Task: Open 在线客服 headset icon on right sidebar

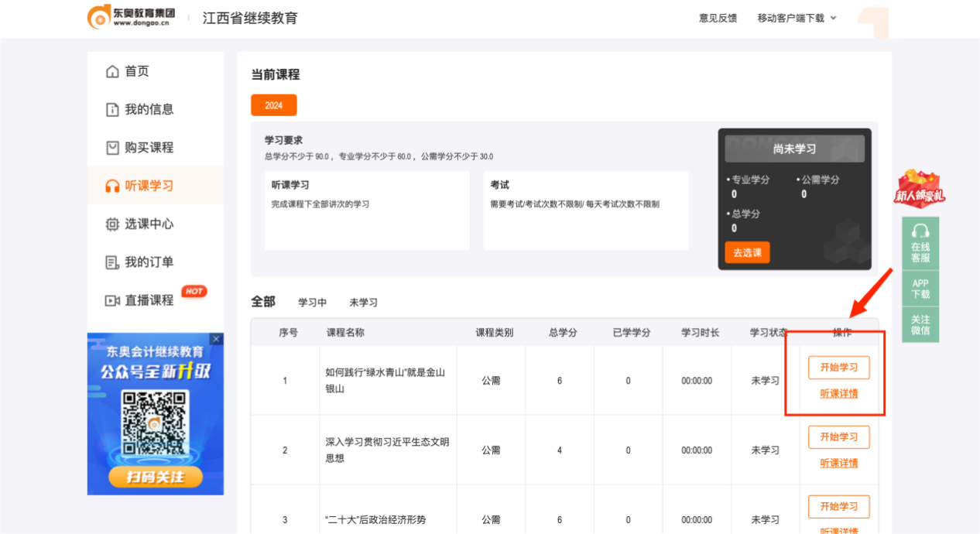Action: [920, 231]
